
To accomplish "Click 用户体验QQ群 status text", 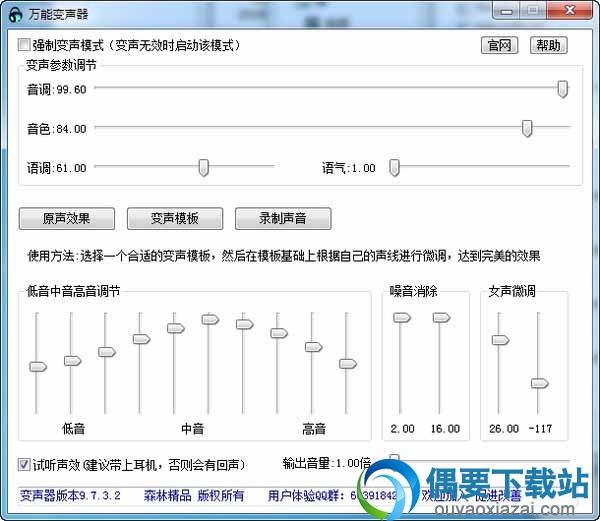I will 332,496.
